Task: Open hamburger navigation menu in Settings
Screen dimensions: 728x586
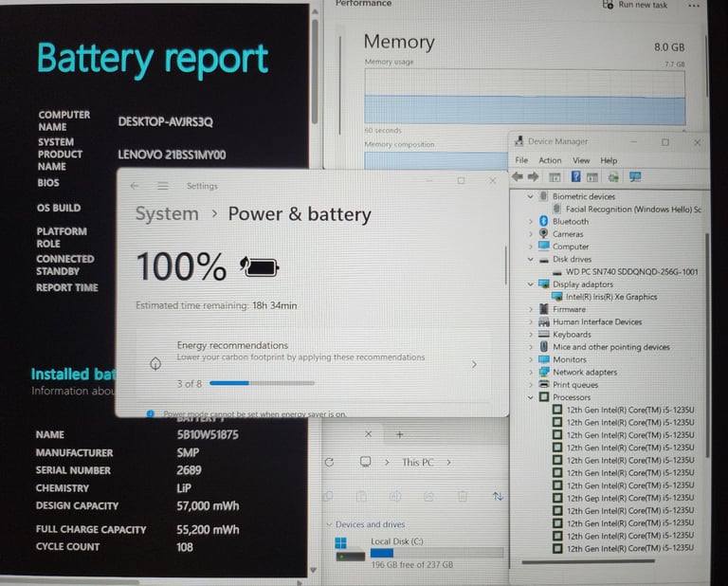Action: coord(162,186)
